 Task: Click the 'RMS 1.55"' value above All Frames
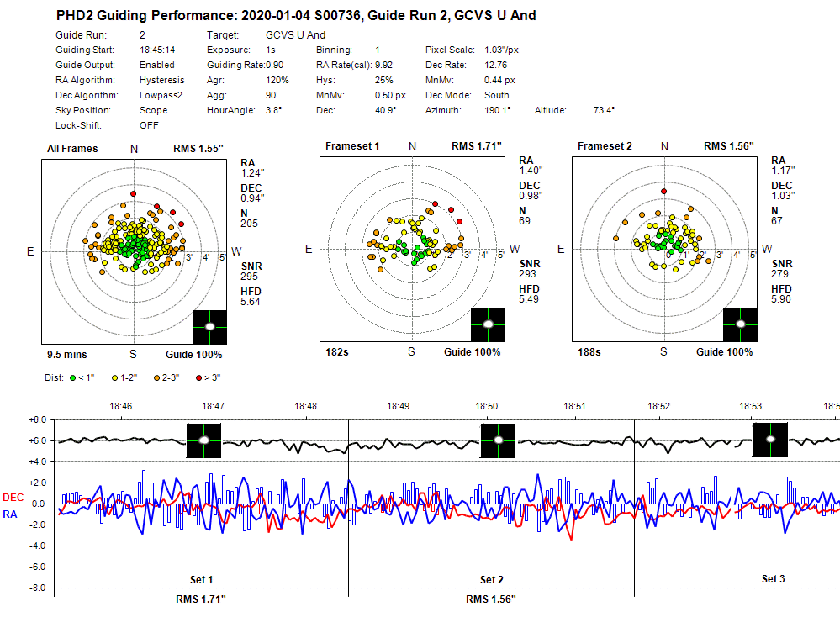coord(198,148)
